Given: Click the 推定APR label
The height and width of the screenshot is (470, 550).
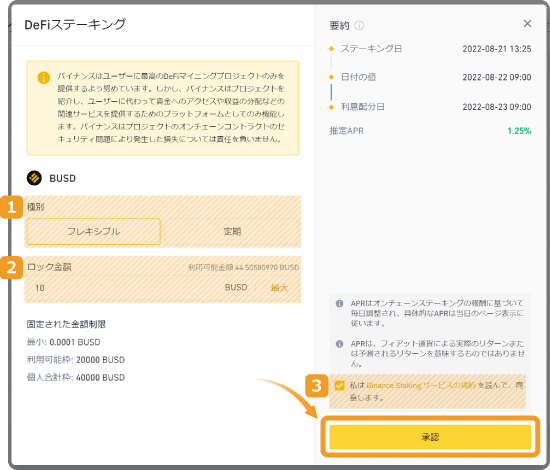Looking at the screenshot, I should click(x=346, y=131).
